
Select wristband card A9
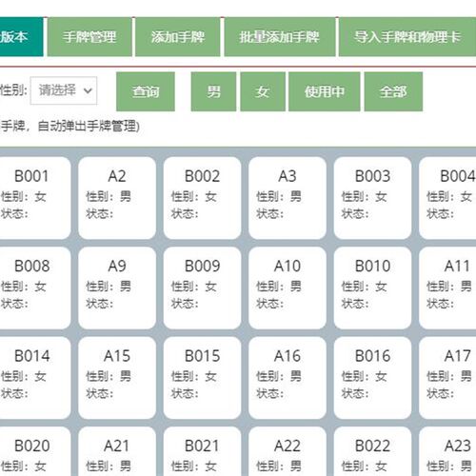point(117,288)
